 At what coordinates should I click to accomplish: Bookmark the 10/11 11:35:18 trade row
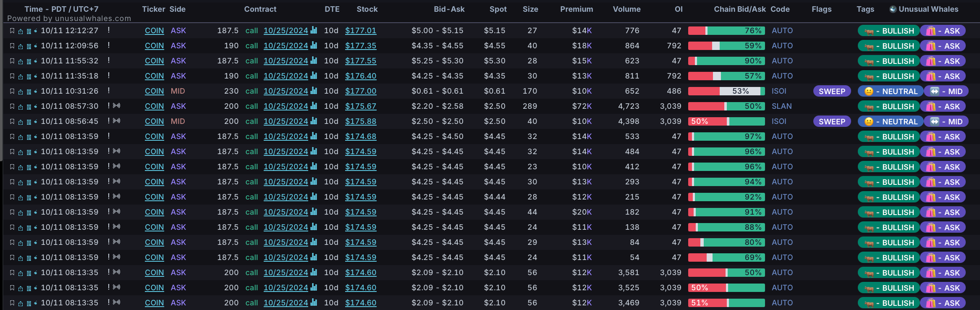tap(12, 76)
